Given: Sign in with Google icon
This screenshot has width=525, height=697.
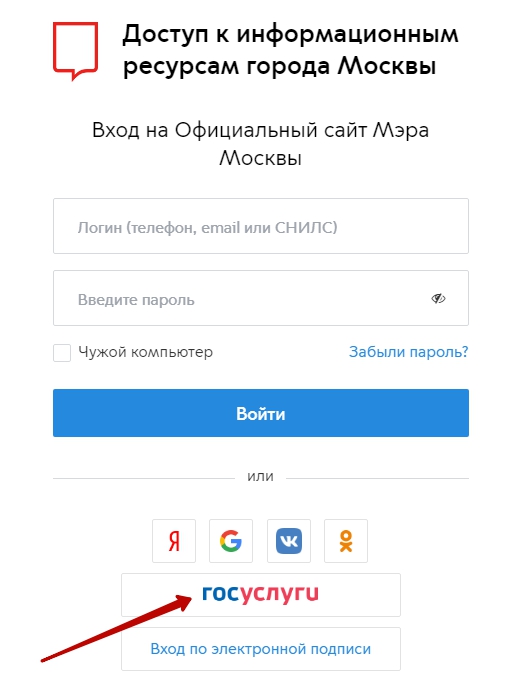Looking at the screenshot, I should 231,541.
